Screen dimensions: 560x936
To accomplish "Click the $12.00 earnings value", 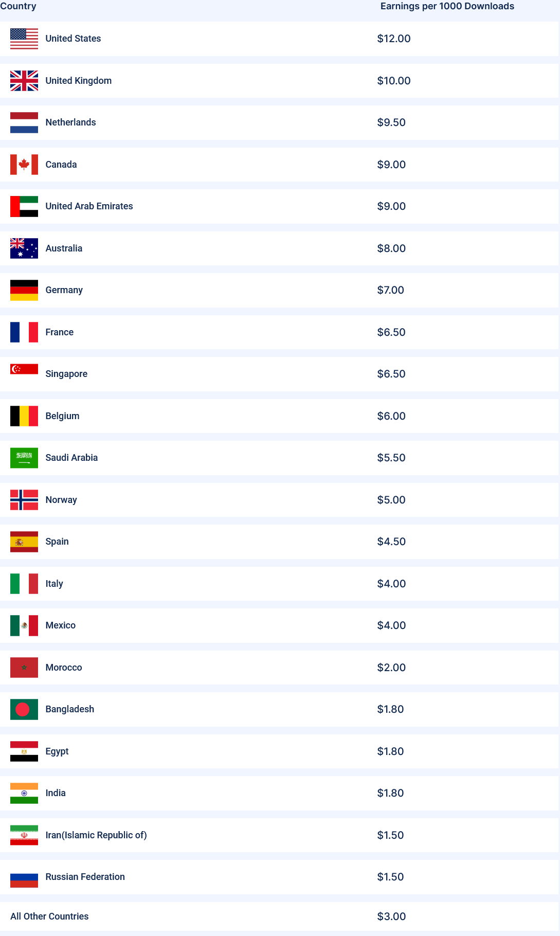I will pyautogui.click(x=394, y=39).
